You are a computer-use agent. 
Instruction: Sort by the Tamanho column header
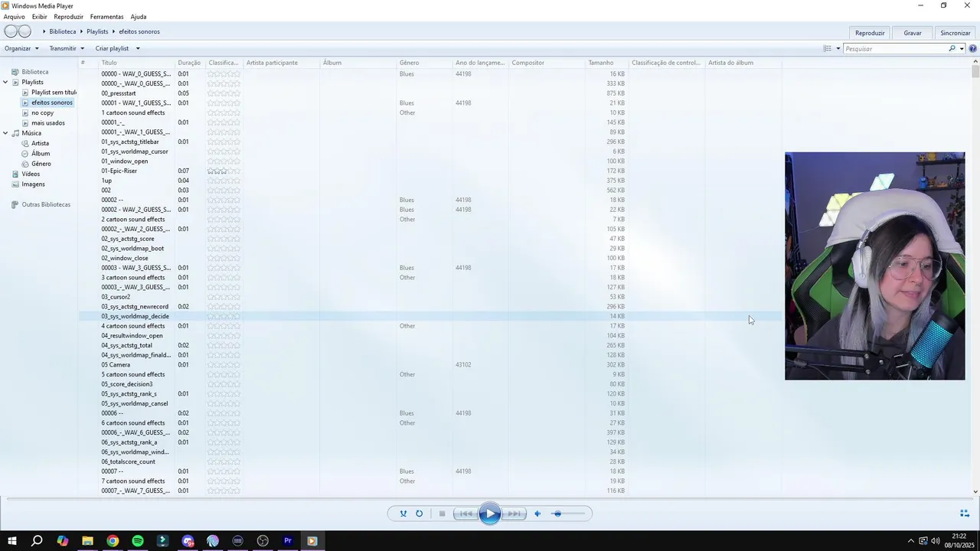tap(606, 63)
